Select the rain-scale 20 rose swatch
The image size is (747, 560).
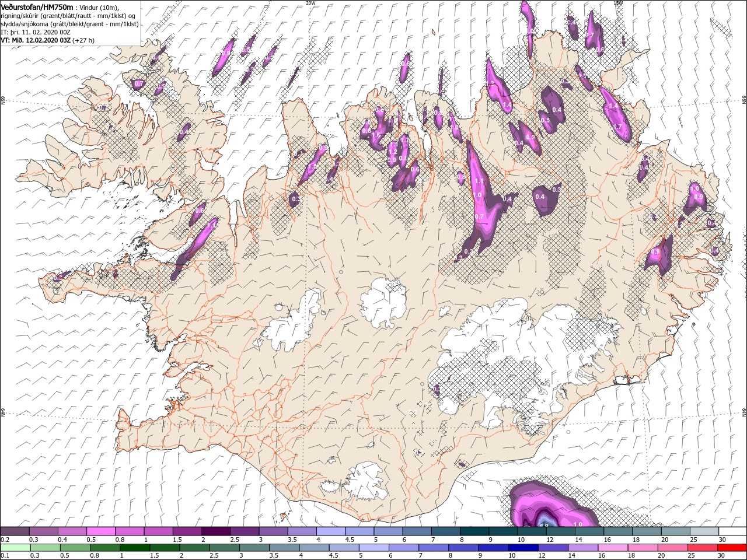(672, 547)
